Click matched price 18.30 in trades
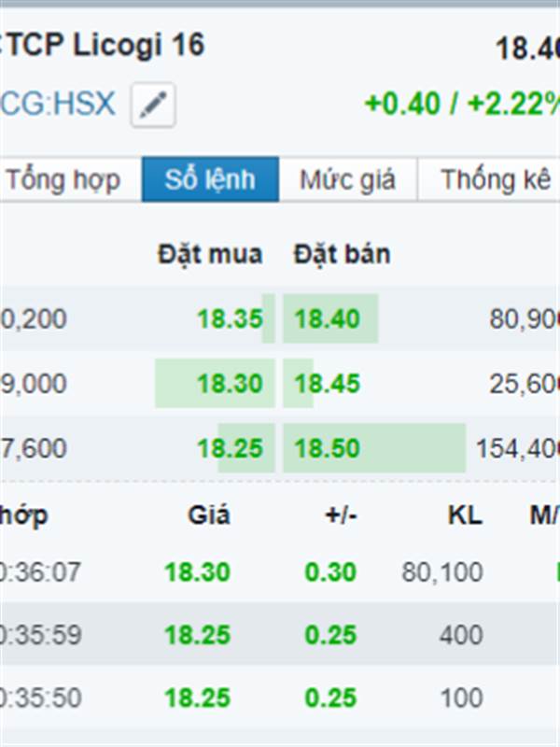560x747 pixels. pyautogui.click(x=197, y=571)
